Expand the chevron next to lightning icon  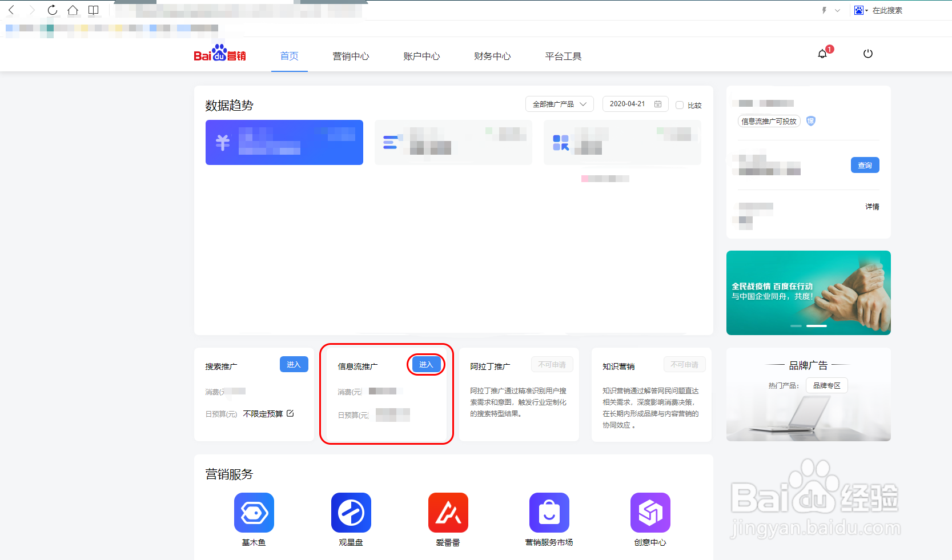click(837, 10)
